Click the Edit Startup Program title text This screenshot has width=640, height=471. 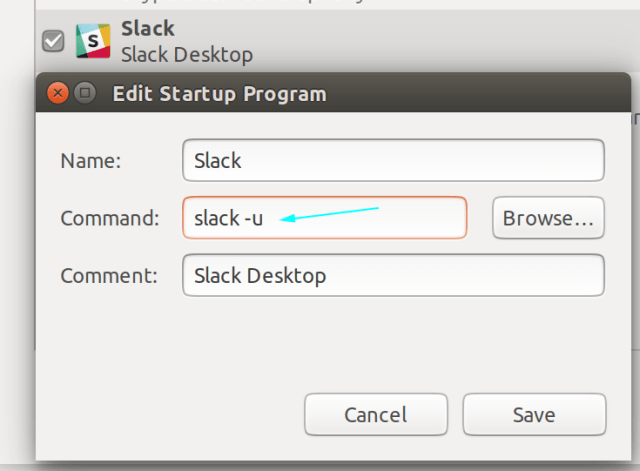coord(219,95)
